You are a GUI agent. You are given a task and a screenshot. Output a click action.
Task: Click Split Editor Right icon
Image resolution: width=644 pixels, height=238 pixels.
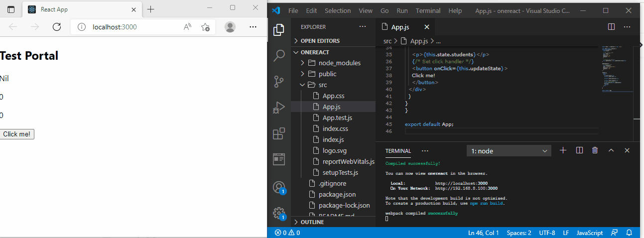611,27
